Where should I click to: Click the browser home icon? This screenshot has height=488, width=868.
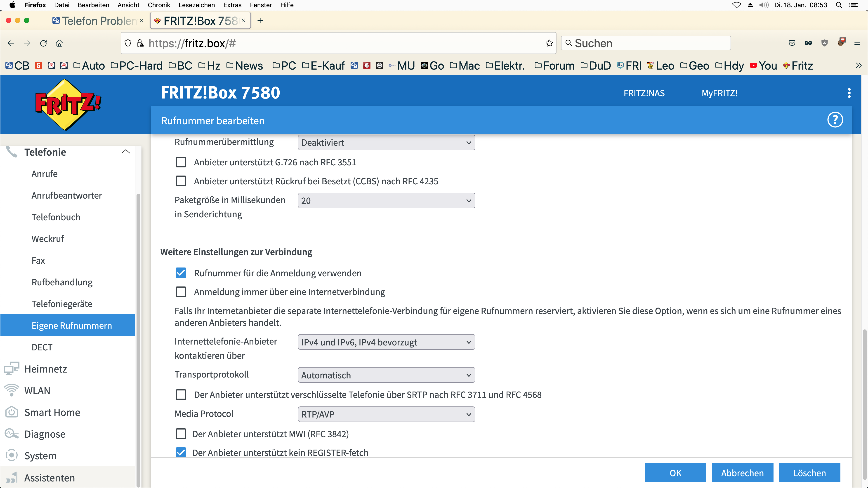[x=60, y=43]
